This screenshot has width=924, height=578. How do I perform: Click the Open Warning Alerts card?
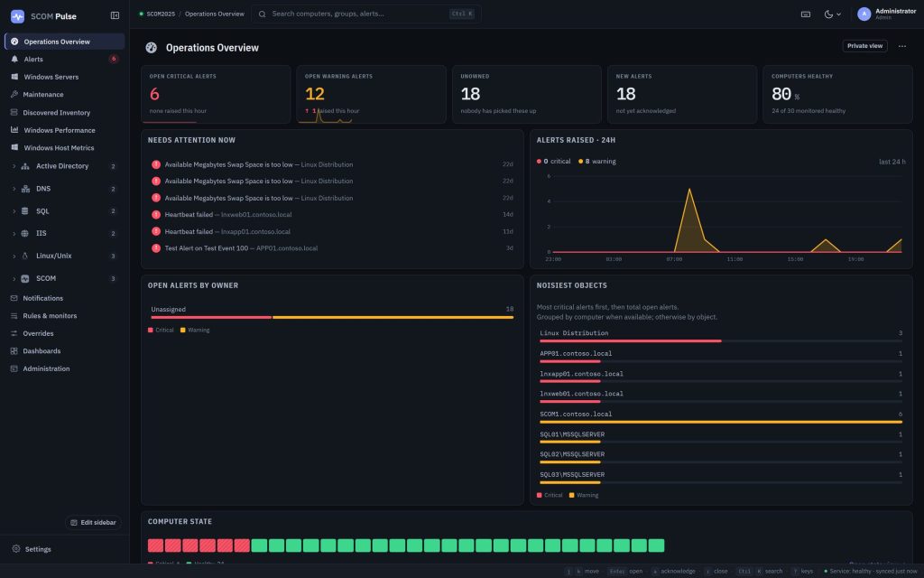click(371, 94)
